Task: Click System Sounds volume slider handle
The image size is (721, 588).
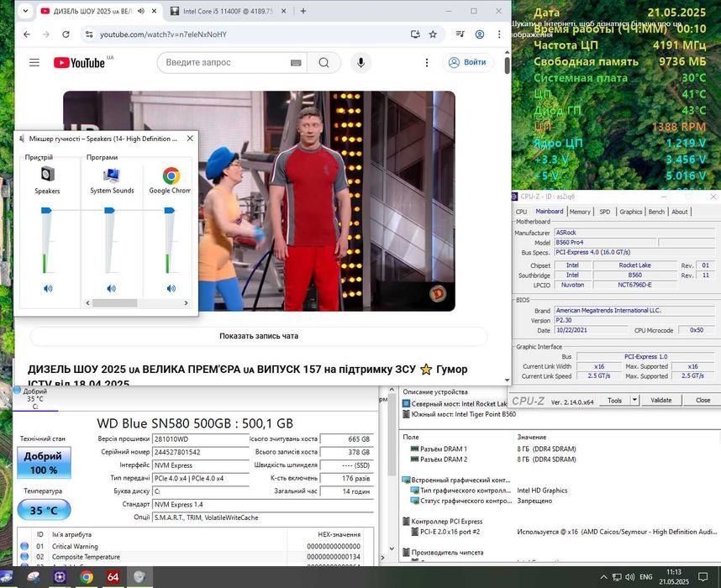Action: coord(109,211)
